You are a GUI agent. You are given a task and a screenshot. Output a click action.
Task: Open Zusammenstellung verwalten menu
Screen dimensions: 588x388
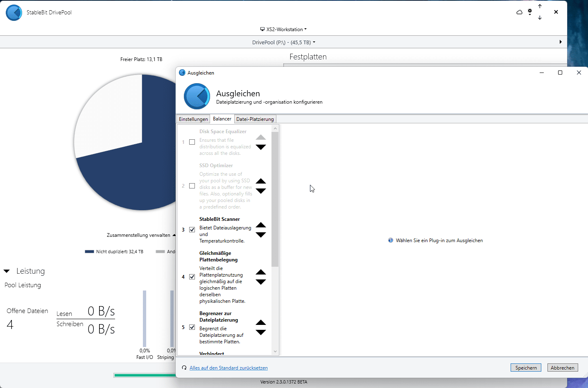141,235
